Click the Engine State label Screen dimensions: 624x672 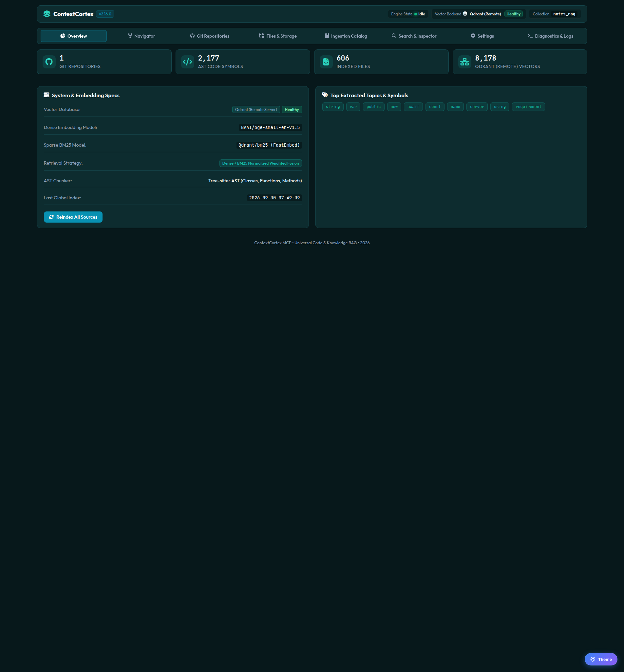tap(402, 14)
